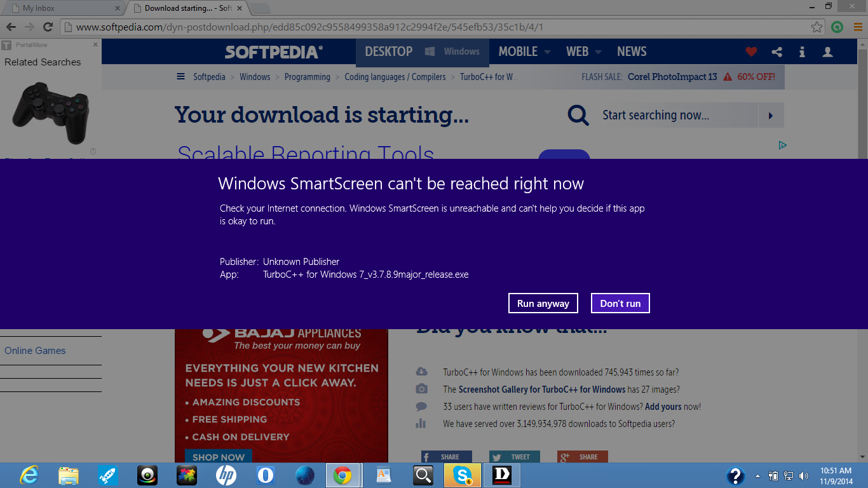This screenshot has height=488, width=868.
Task: Click the heart favorites icon in Softpedia header
Action: [751, 52]
